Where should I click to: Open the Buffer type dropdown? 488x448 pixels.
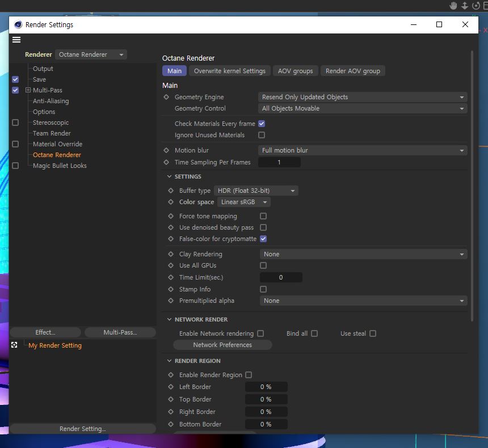click(256, 191)
